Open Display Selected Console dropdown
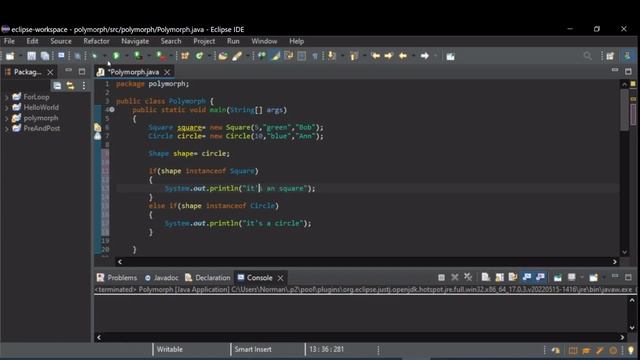The height and width of the screenshot is (360, 640). point(582,278)
